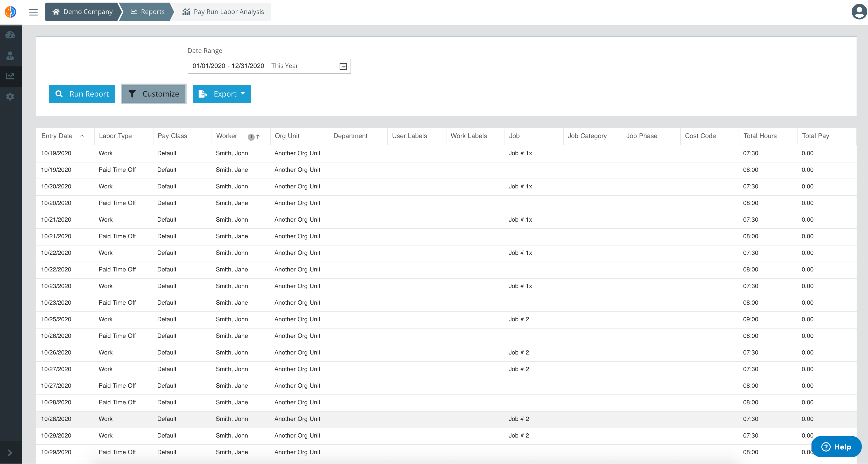Click the 09:00 total hours value
Screen dimensions: 868x464
tap(750, 319)
